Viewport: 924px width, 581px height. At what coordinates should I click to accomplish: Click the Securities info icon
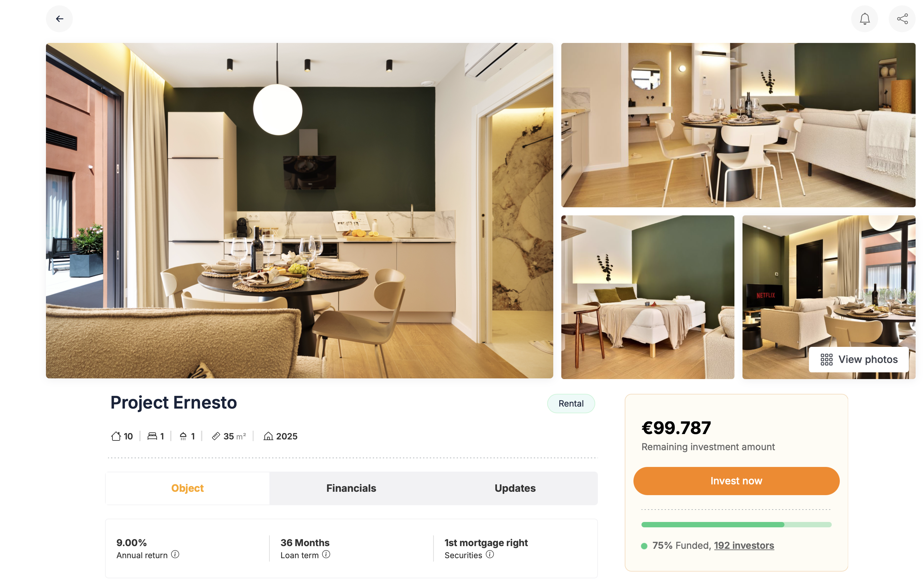490,554
